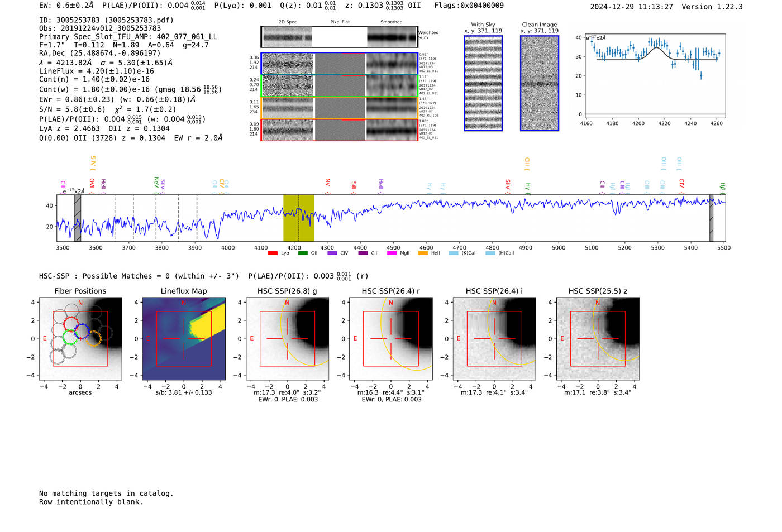Click the red OVI line marker
The height and width of the screenshot is (532, 782).
click(x=92, y=185)
